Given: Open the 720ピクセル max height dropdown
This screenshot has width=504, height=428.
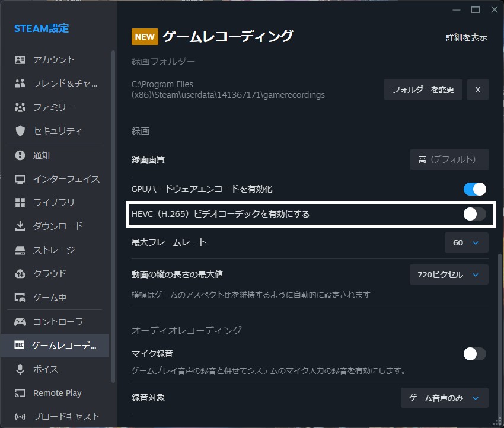Looking at the screenshot, I should (449, 274).
